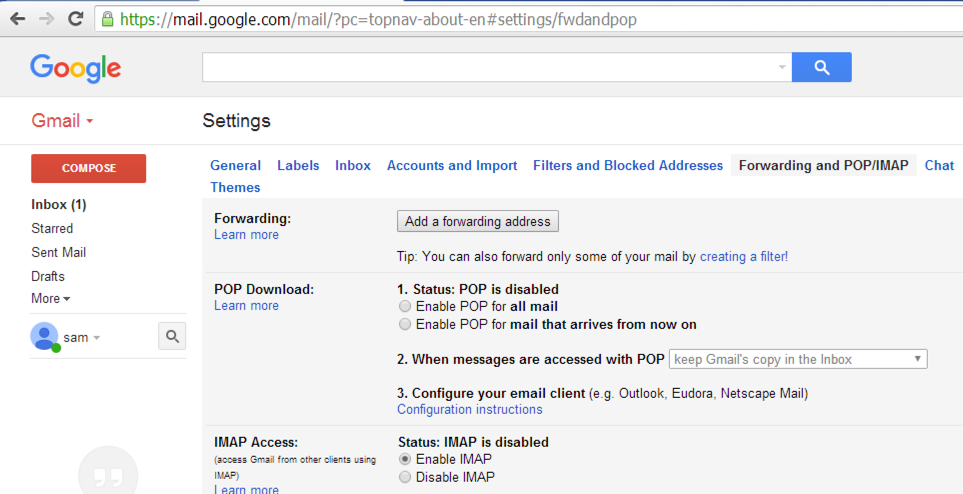Click the chat search magnifier icon
The width and height of the screenshot is (963, 494).
pyautogui.click(x=172, y=337)
